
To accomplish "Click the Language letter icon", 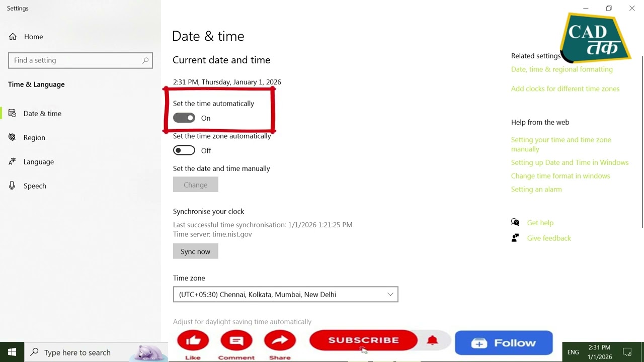I will [13, 162].
